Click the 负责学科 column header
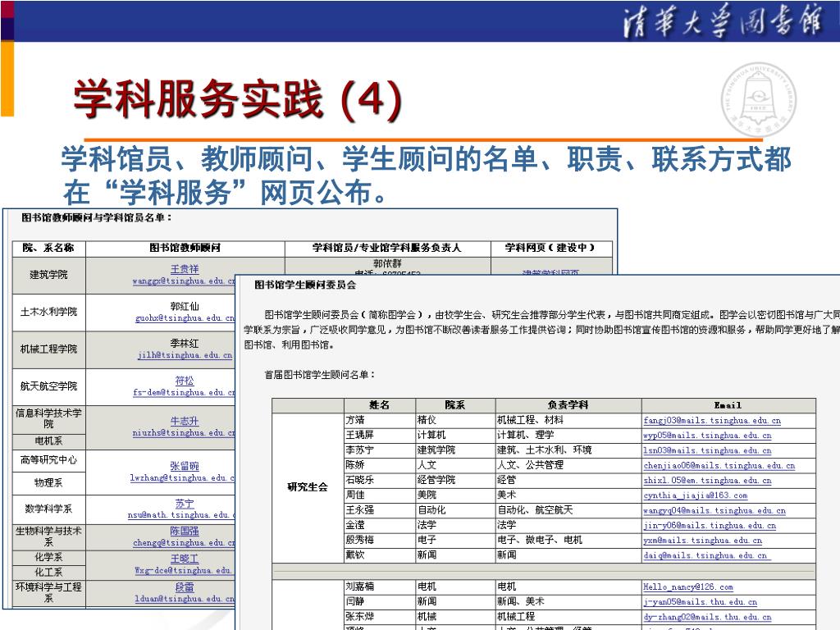Viewport: 840px width, 630px height. click(568, 405)
